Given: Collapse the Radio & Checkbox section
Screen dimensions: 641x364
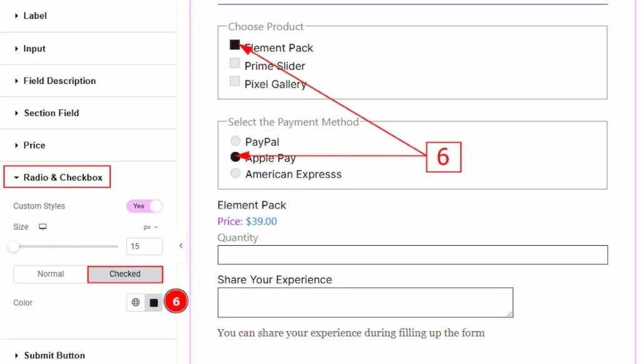Looking at the screenshot, I should pyautogui.click(x=57, y=177).
